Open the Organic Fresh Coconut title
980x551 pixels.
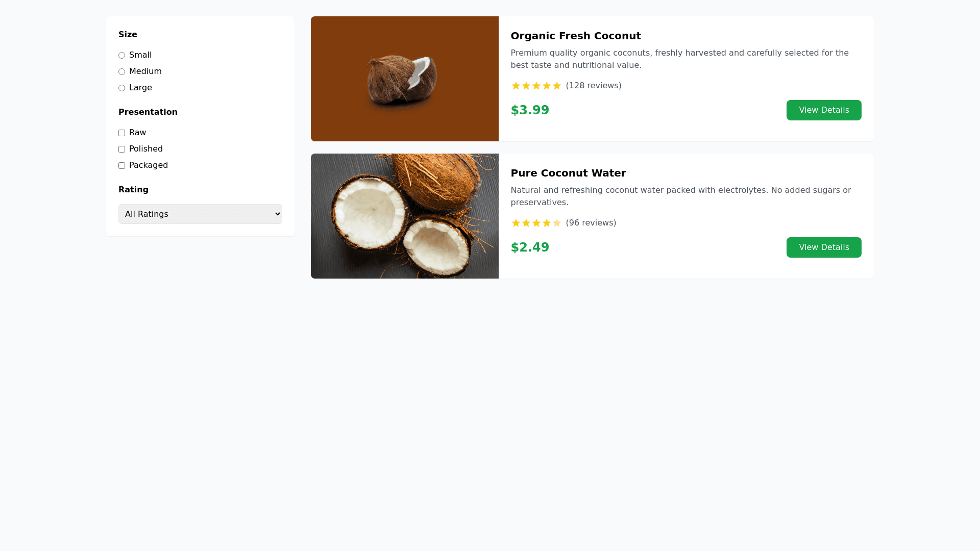click(575, 36)
